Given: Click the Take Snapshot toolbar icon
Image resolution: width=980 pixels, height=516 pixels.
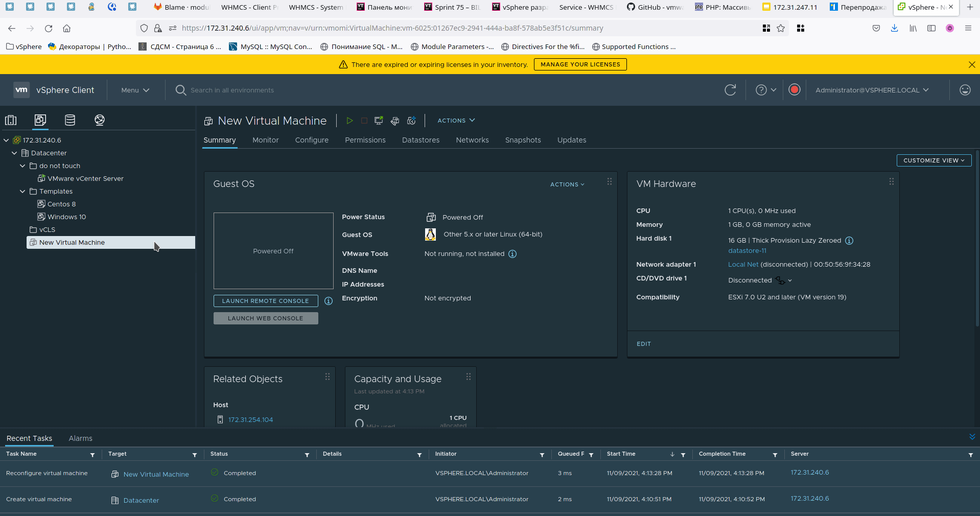Looking at the screenshot, I should click(x=411, y=121).
